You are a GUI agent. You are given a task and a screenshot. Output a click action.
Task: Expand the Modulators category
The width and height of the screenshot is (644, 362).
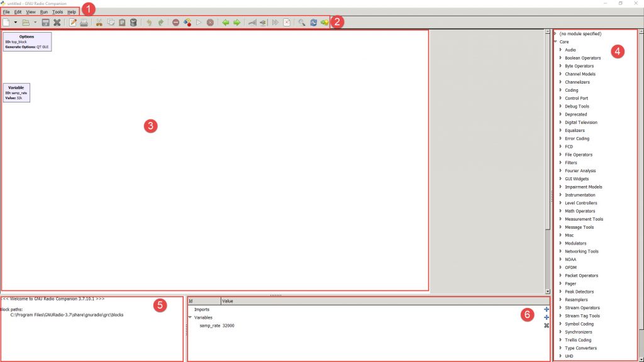[x=560, y=243]
